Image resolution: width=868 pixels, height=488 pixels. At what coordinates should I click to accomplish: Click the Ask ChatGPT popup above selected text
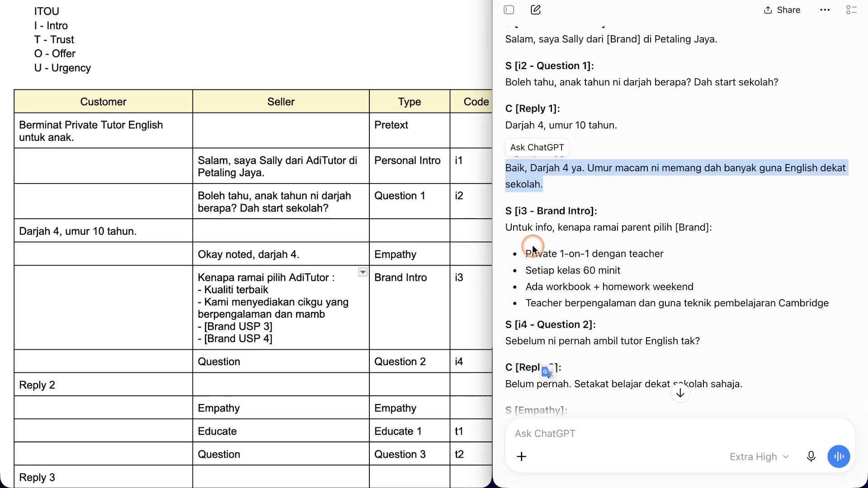(537, 147)
